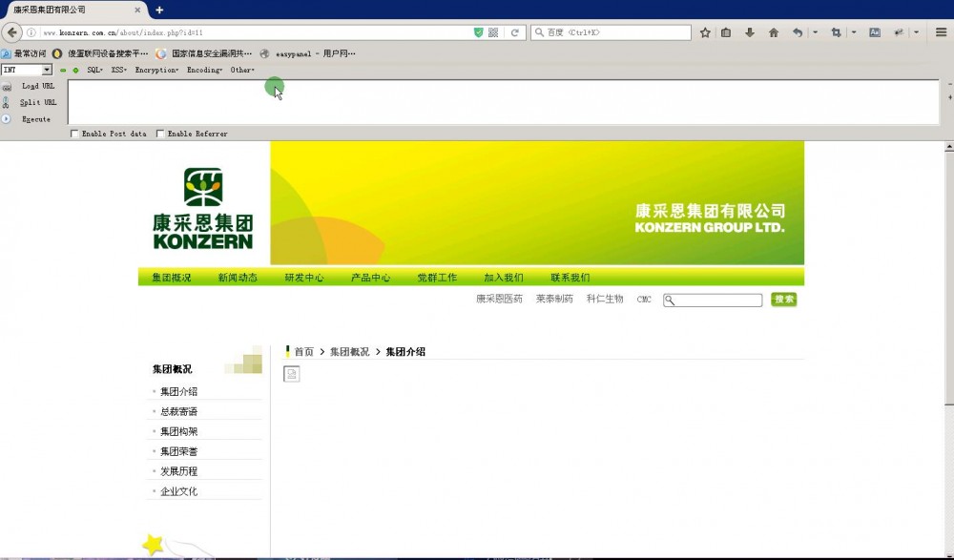The width and height of the screenshot is (954, 560).
Task: Click the Execute button label
Action: pyautogui.click(x=36, y=119)
